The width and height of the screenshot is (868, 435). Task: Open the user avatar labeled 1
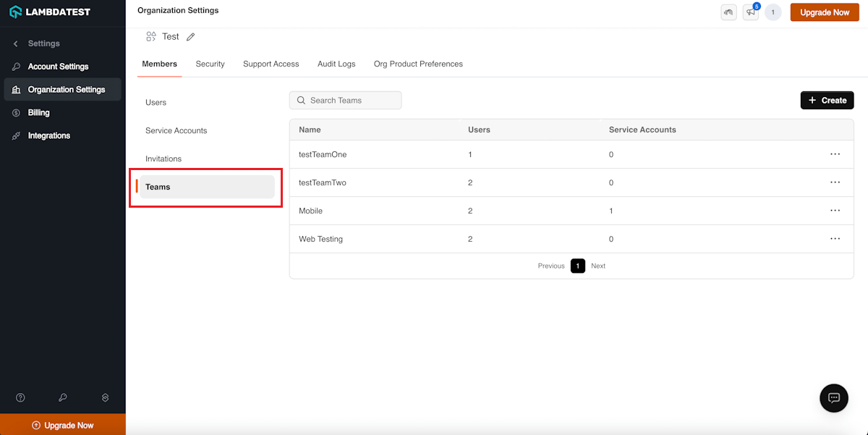pyautogui.click(x=773, y=12)
